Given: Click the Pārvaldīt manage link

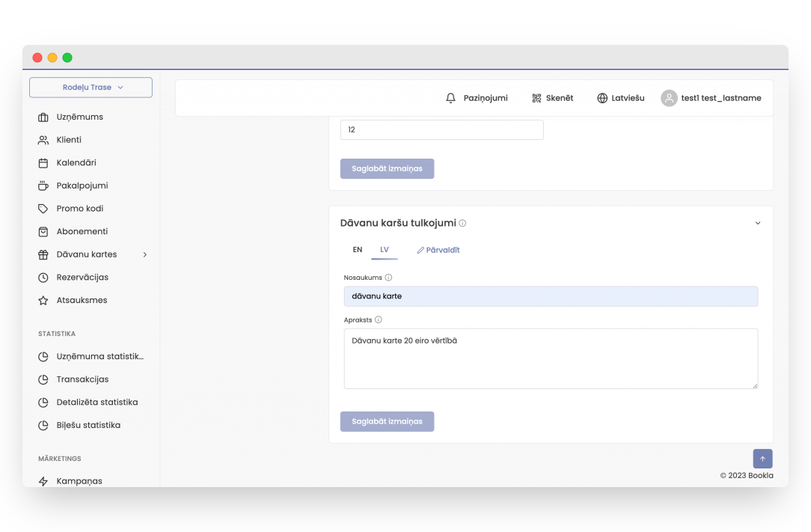Looking at the screenshot, I should (438, 250).
